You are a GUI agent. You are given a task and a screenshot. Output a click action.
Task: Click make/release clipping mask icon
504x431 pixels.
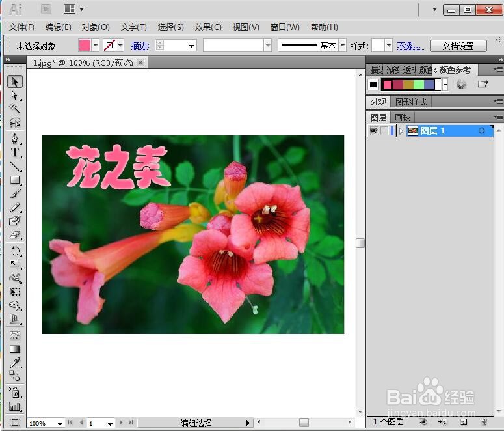click(423, 422)
